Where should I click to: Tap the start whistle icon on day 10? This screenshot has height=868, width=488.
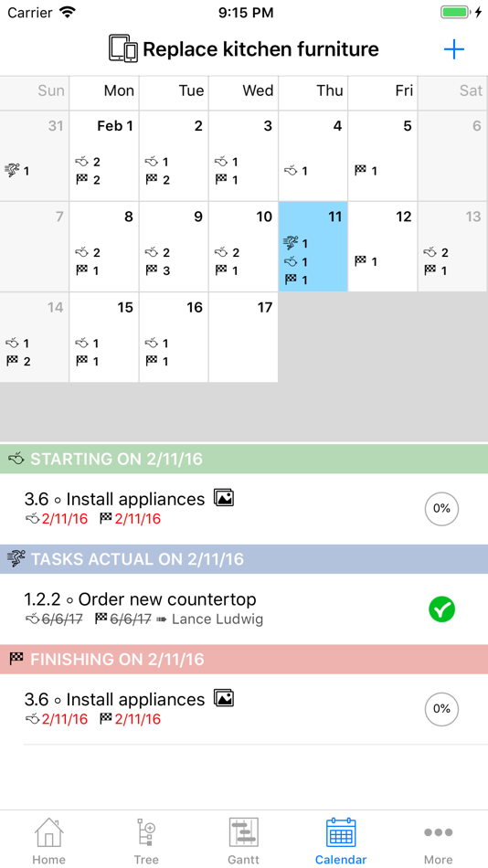(x=221, y=252)
